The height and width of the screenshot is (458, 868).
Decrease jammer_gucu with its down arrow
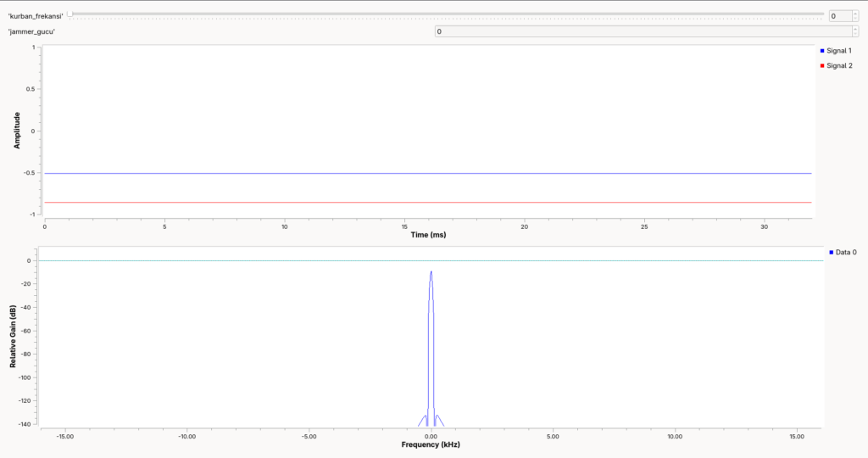click(x=855, y=34)
